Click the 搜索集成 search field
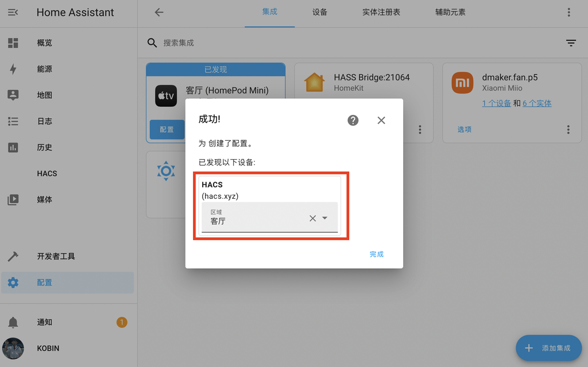The image size is (588, 367). [x=189, y=43]
